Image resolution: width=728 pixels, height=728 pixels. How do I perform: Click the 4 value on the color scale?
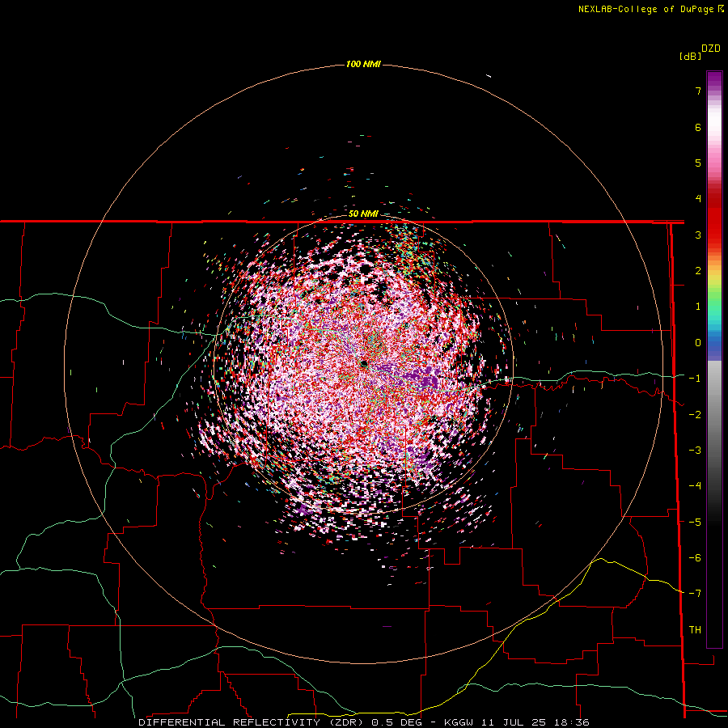click(698, 199)
